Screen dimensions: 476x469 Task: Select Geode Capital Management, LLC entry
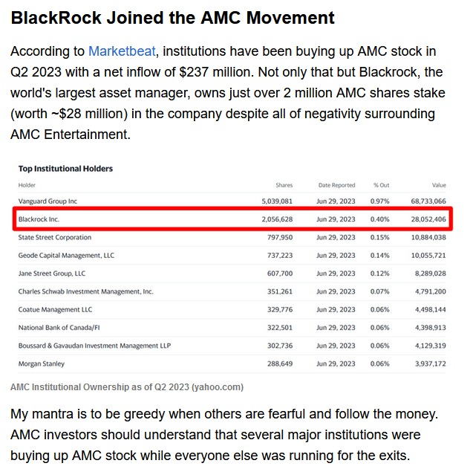pos(66,256)
